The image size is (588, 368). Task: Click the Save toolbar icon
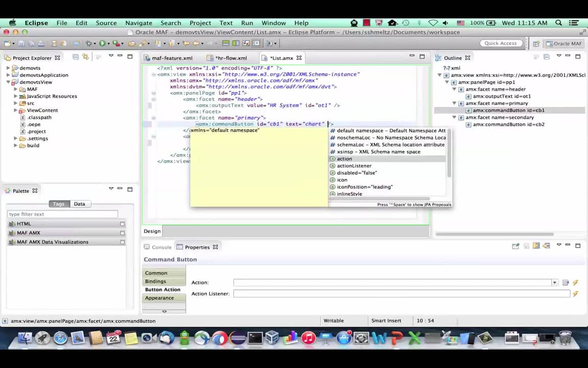tap(21, 43)
